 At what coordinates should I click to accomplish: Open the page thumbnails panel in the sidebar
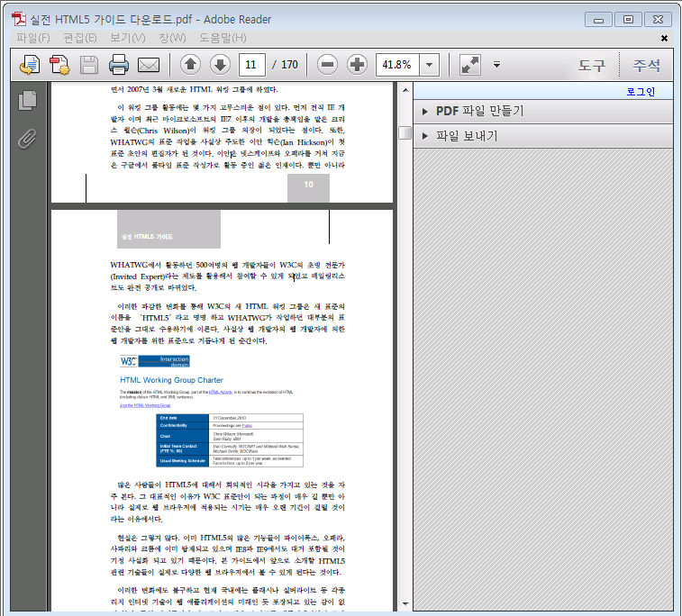(x=27, y=101)
